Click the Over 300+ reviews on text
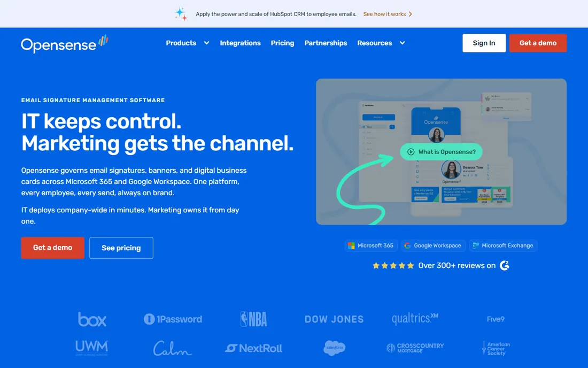This screenshot has width=588, height=368. click(x=457, y=266)
